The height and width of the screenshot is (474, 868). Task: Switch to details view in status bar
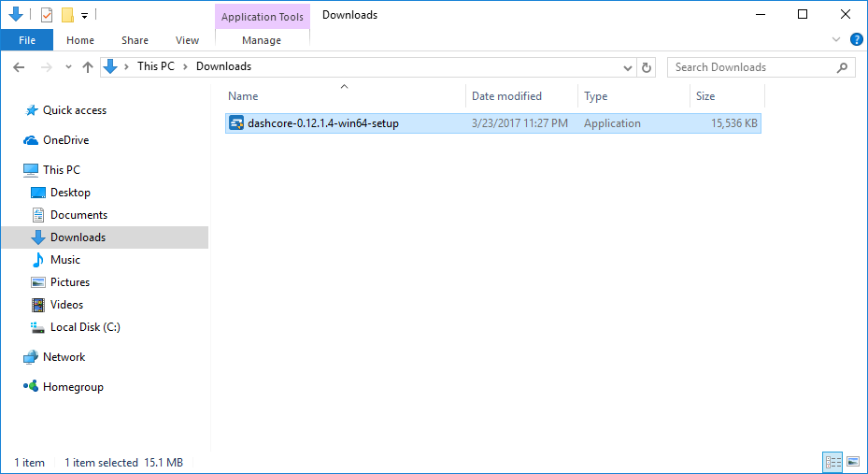tap(832, 462)
